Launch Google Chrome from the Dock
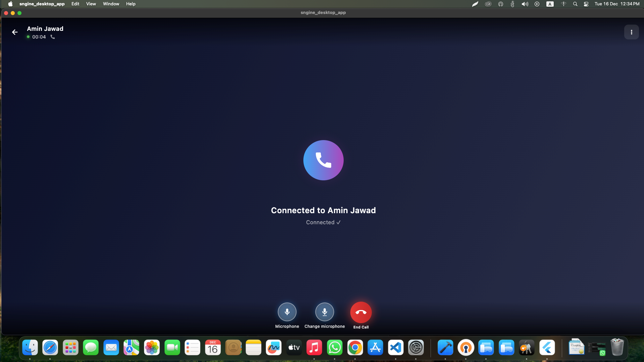This screenshot has height=362, width=644. (355, 348)
